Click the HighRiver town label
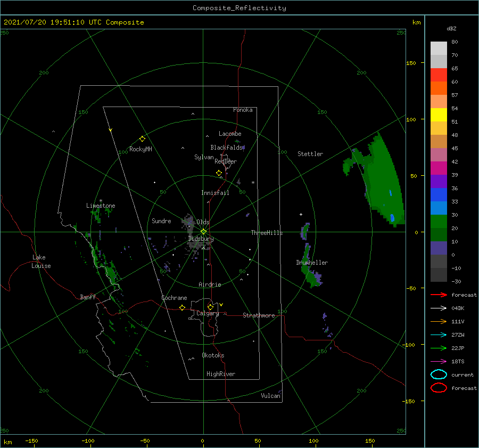The height and width of the screenshot is (448, 479). point(221,374)
